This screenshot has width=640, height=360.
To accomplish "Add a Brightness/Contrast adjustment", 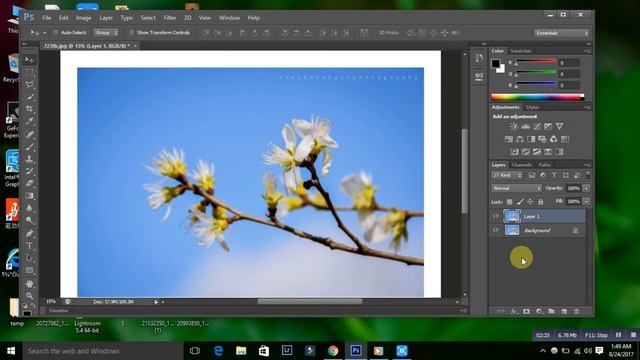I will (514, 127).
